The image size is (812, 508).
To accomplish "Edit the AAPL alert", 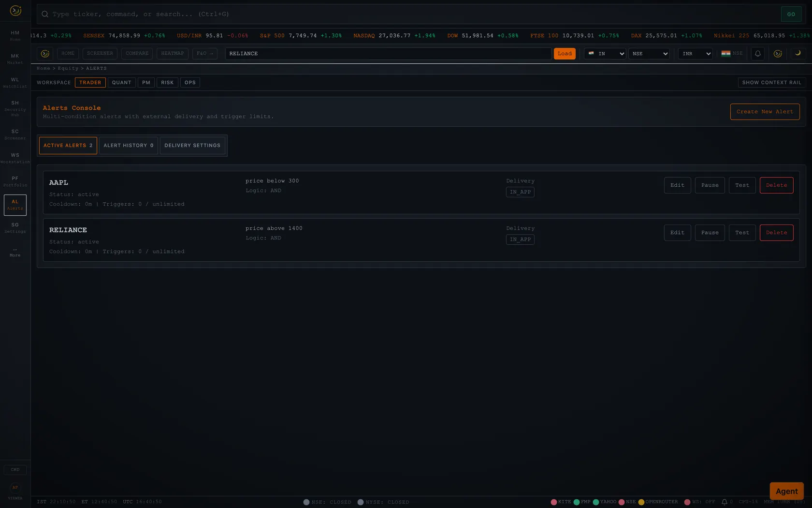I will 677,185.
